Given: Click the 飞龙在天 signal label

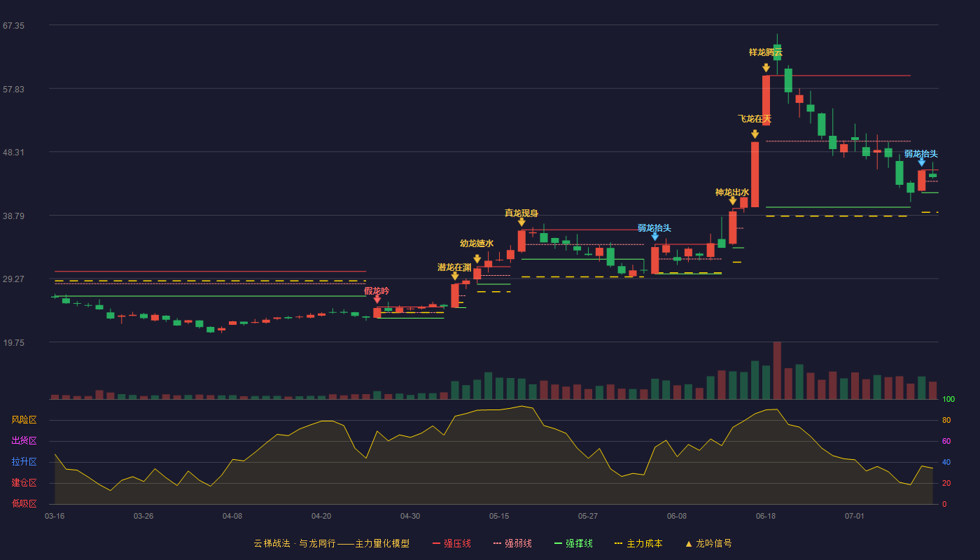Looking at the screenshot, I should click(x=755, y=119).
